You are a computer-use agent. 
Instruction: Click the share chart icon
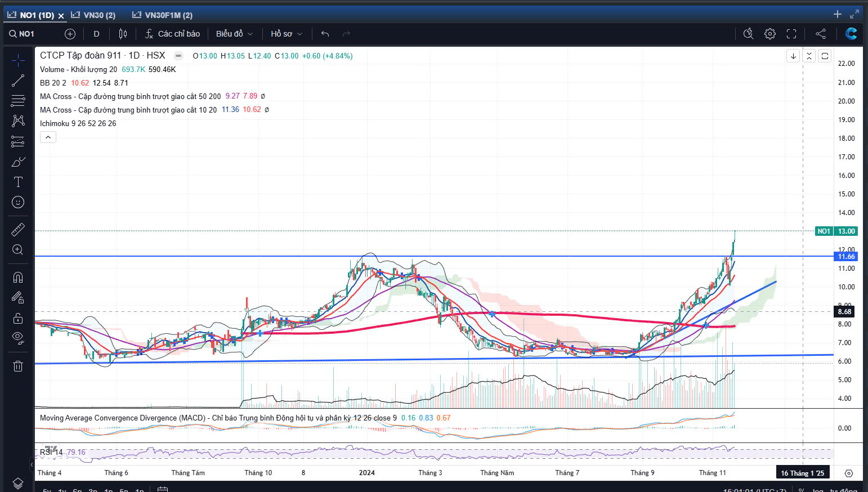click(821, 34)
